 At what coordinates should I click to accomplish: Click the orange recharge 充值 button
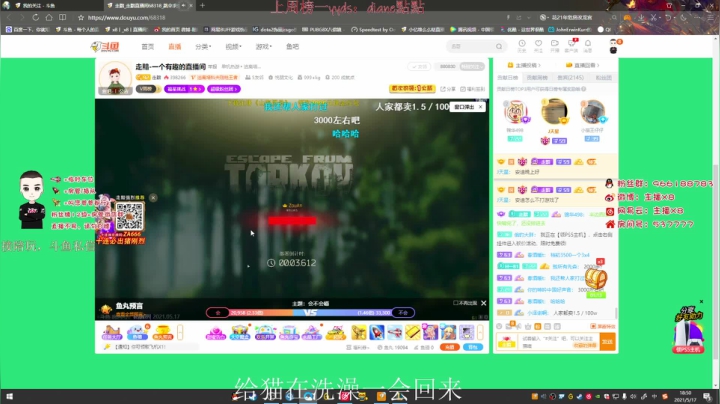(450, 347)
